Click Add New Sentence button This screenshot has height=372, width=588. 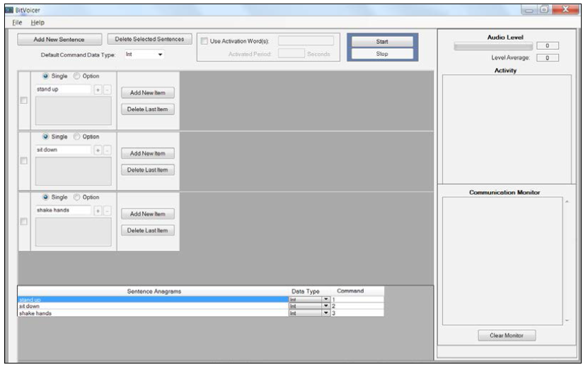point(59,40)
